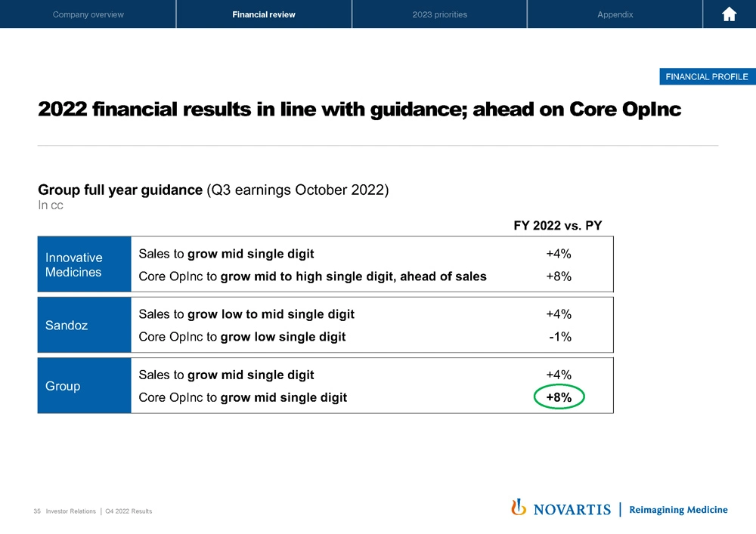
Task: Click the Novartis logo icon
Action: pos(519,508)
